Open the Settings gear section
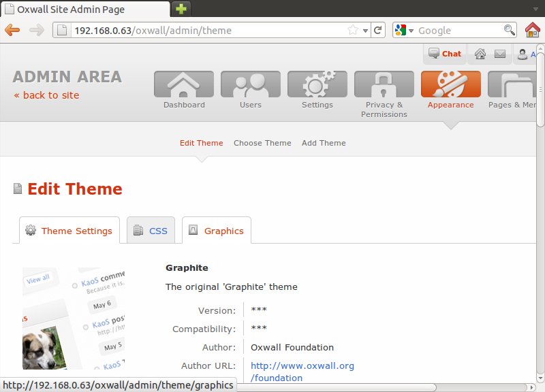 [317, 90]
